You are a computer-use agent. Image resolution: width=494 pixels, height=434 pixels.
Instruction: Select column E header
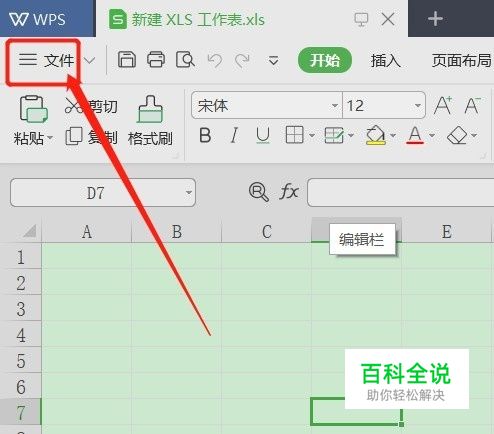[447, 231]
